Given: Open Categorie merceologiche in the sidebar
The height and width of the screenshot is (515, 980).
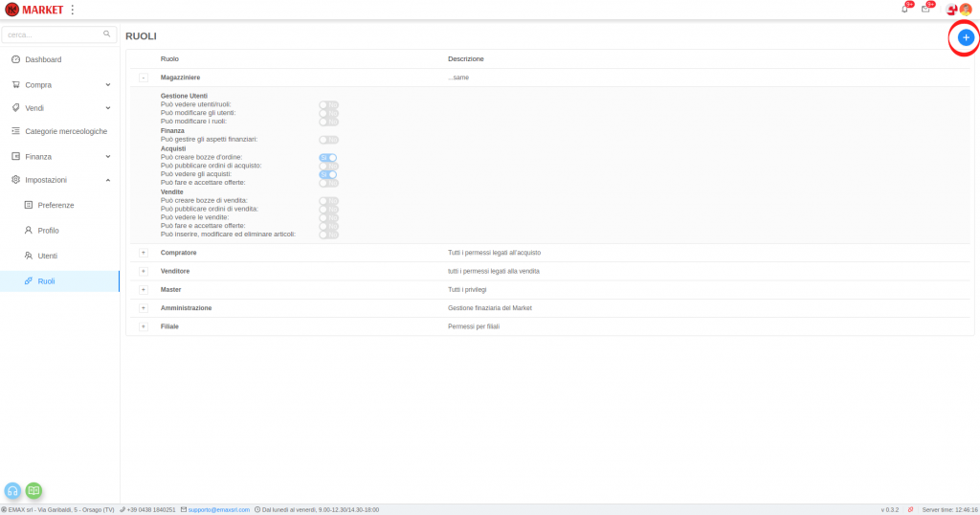Looking at the screenshot, I should pyautogui.click(x=66, y=131).
